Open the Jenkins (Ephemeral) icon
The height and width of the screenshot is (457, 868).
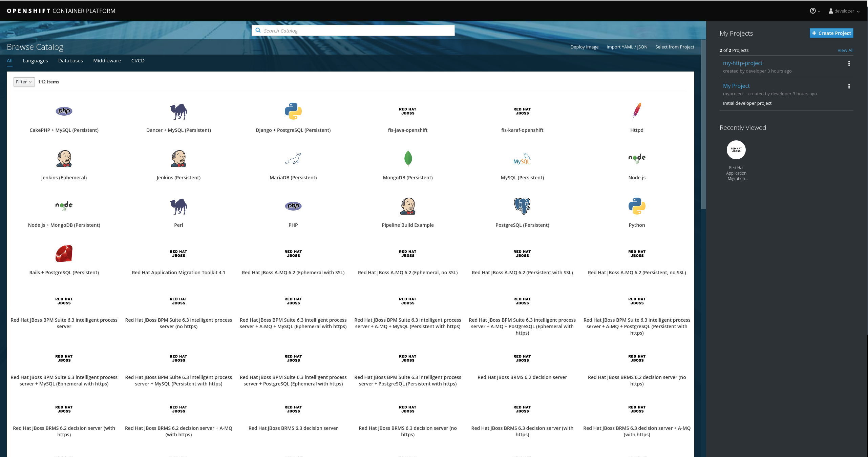(x=64, y=158)
